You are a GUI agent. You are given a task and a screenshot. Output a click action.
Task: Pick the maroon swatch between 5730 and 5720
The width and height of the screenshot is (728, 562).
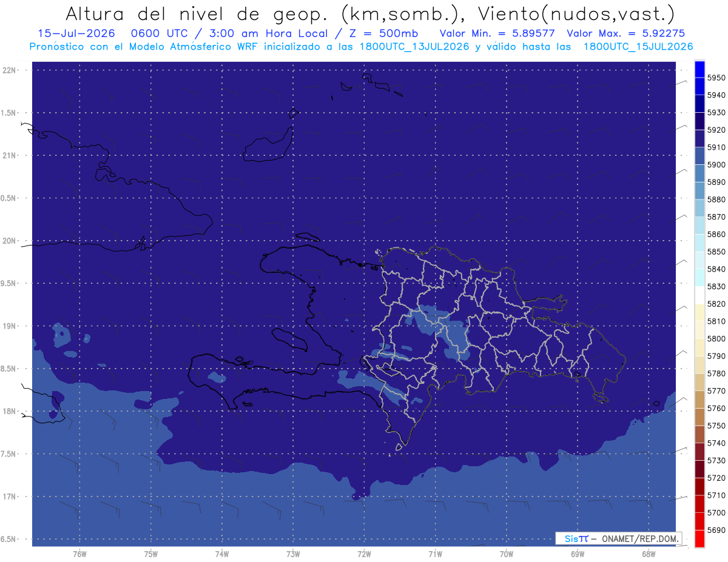click(x=699, y=469)
